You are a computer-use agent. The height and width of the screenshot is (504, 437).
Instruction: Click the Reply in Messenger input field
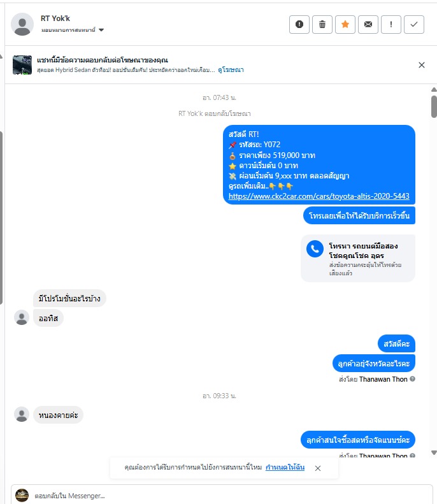[222, 495]
